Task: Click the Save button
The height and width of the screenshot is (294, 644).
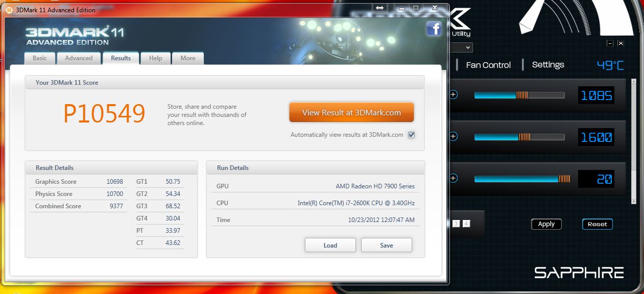Action: (x=387, y=245)
